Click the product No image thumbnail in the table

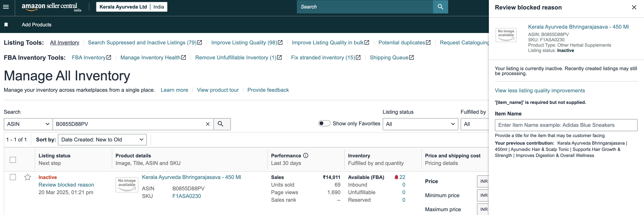[x=127, y=185]
